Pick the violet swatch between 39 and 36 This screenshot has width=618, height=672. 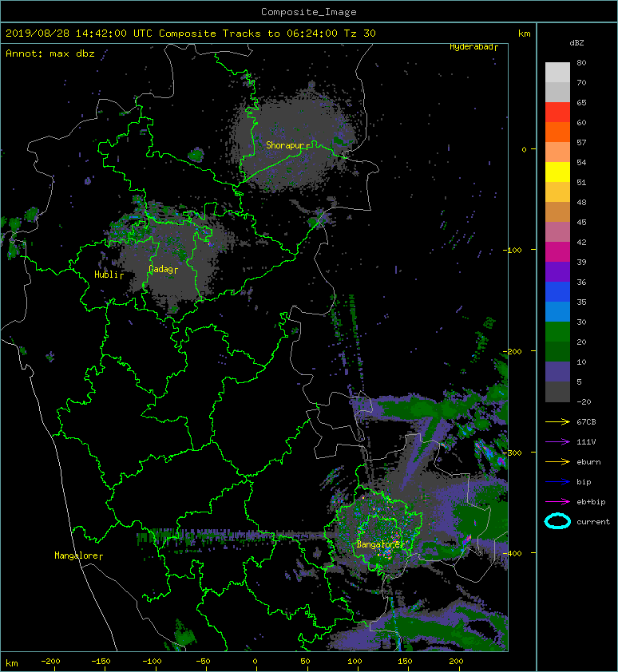pyautogui.click(x=557, y=271)
